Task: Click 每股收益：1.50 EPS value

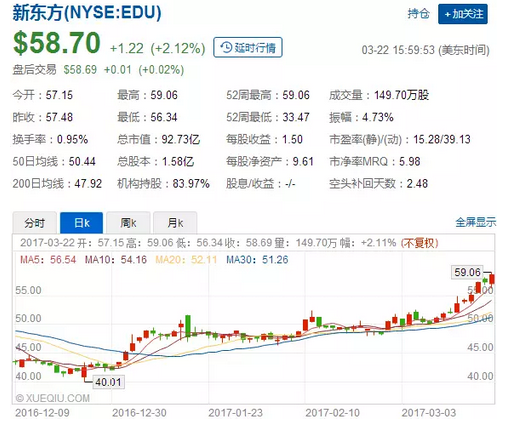Action: coord(264,139)
